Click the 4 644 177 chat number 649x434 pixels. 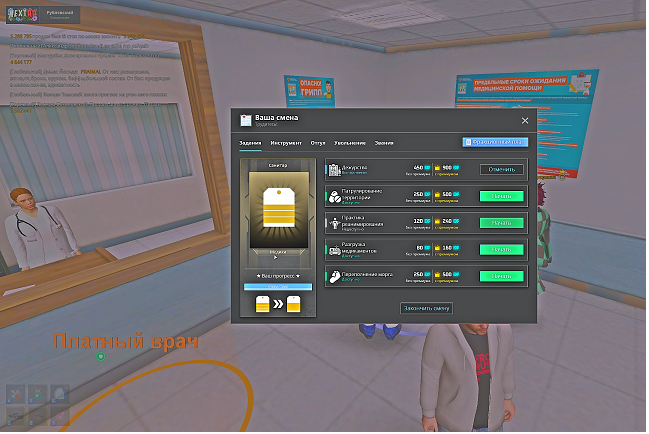(21, 62)
